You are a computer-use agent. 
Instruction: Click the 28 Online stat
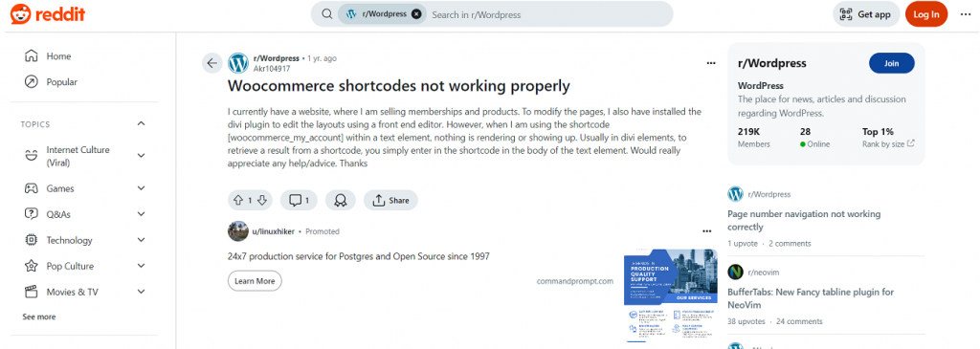click(x=815, y=138)
